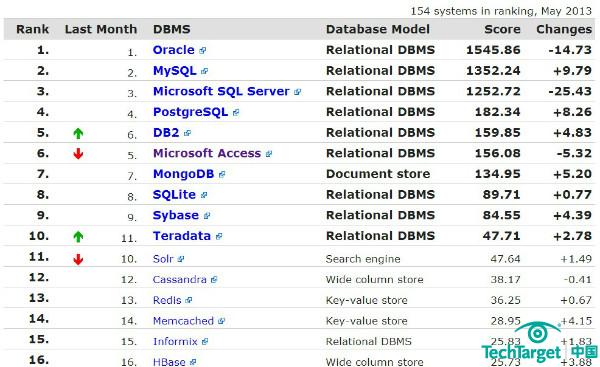Select the Document store model cell
The height and width of the screenshot is (367, 600).
378,174
